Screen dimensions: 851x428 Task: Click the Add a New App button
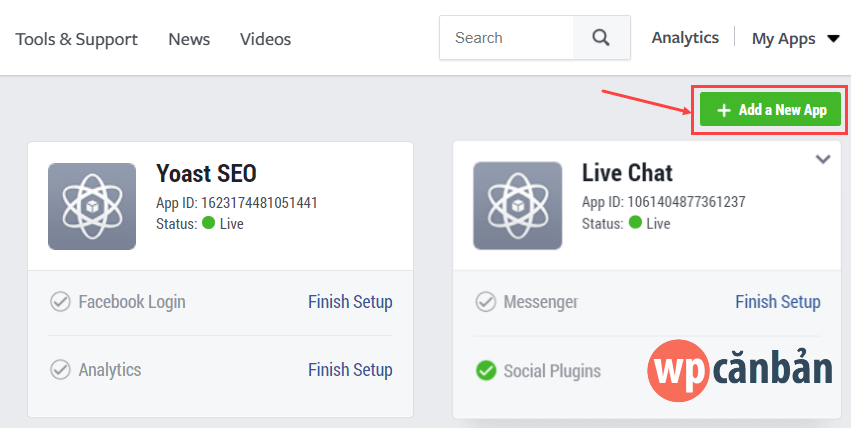coord(770,110)
